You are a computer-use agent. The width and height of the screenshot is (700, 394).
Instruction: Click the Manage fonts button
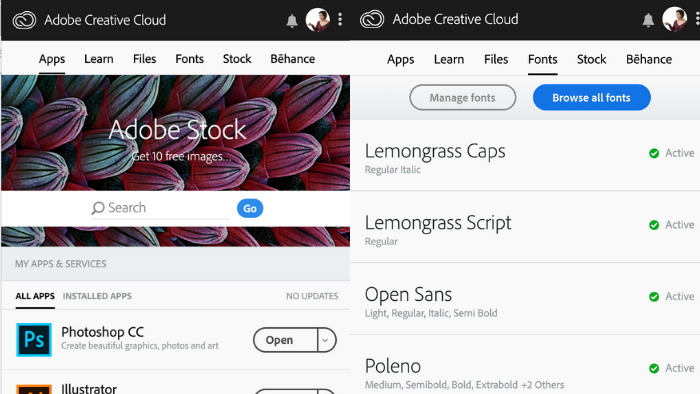462,97
